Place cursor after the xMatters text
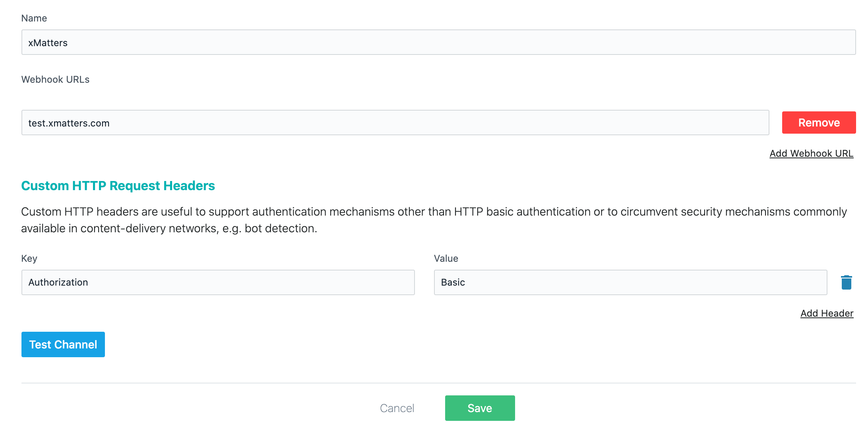The image size is (868, 428). pyautogui.click(x=69, y=43)
